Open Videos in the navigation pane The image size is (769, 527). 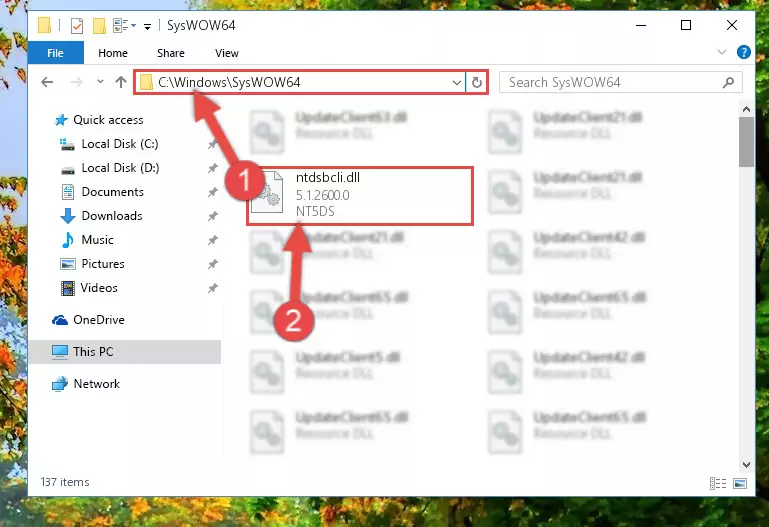point(89,288)
